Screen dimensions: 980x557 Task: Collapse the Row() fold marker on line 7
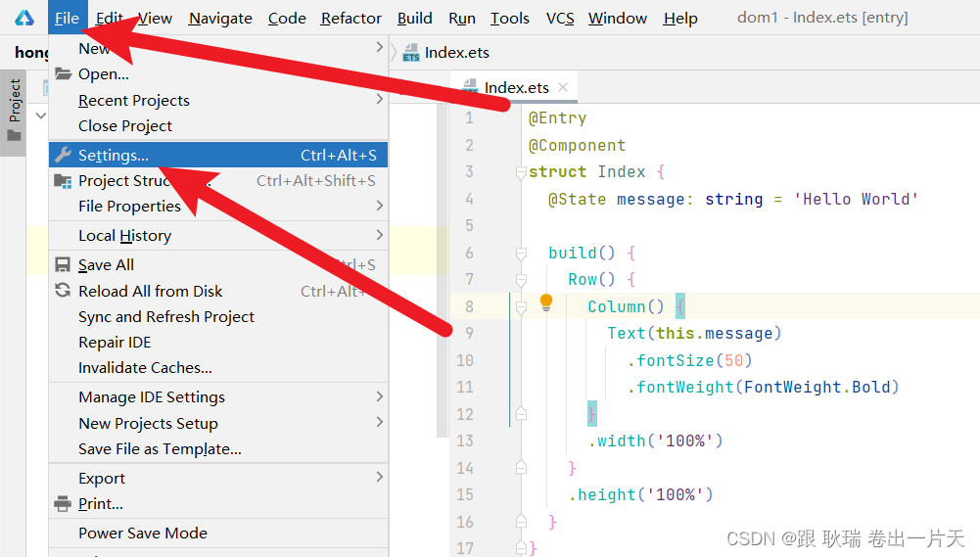(x=521, y=279)
